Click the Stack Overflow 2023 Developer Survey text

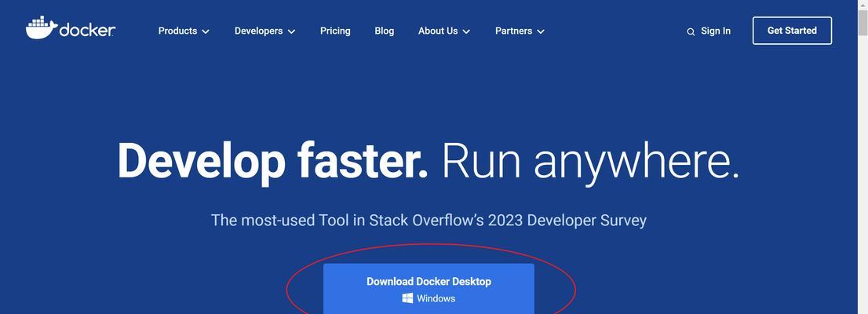pyautogui.click(x=429, y=221)
